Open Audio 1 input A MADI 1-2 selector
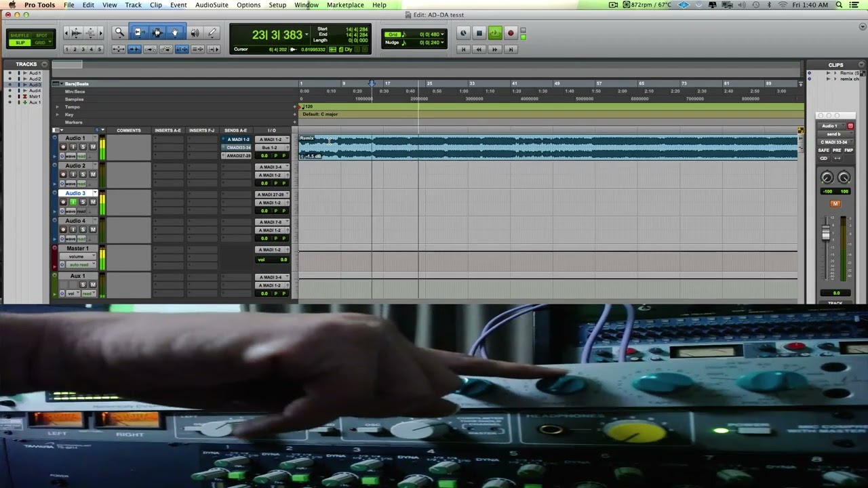 pyautogui.click(x=272, y=140)
